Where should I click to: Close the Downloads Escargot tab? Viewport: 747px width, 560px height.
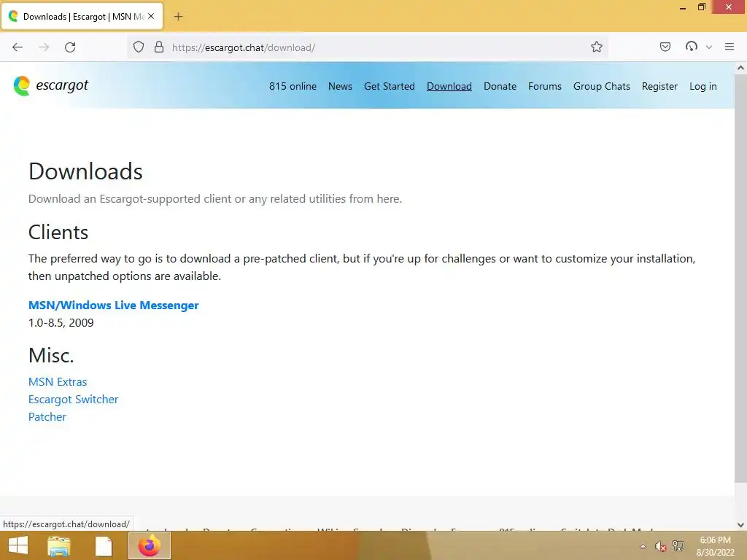[151, 16]
